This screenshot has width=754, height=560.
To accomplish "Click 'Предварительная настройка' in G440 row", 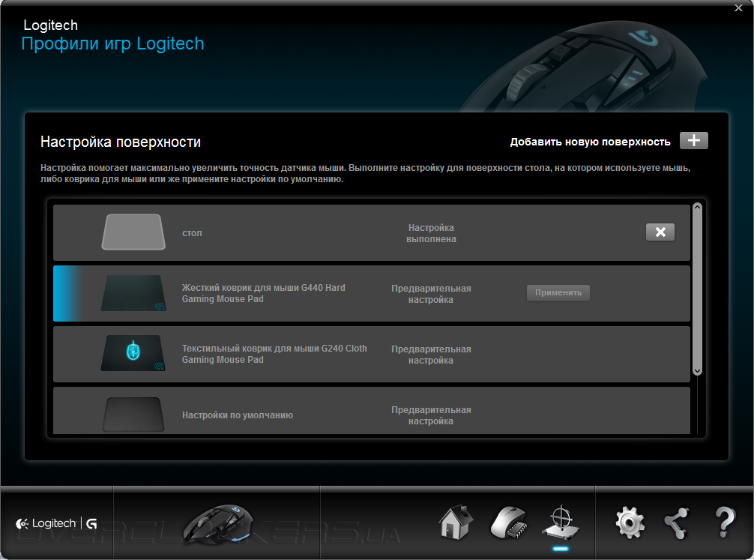I will (431, 294).
